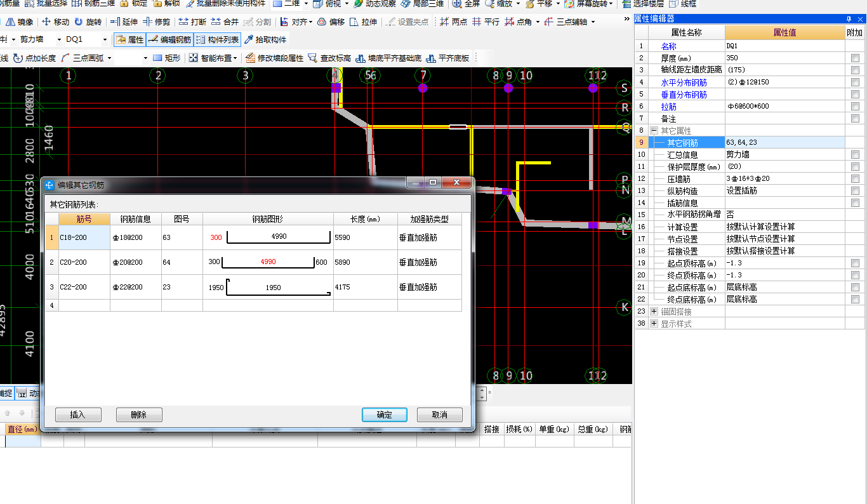This screenshot has width=867, height=504.
Task: Select the 旋转 rotate tool
Action: click(x=88, y=22)
